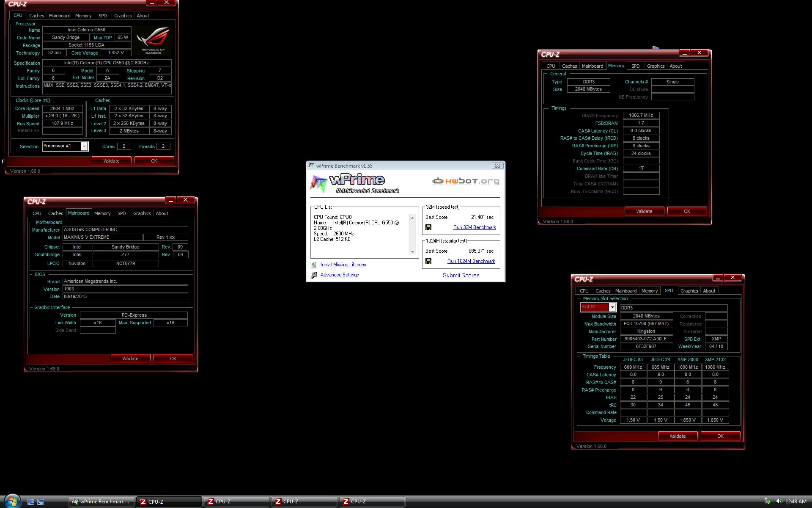
Task: Switch to Caches tab in CPU window
Action: click(x=37, y=16)
